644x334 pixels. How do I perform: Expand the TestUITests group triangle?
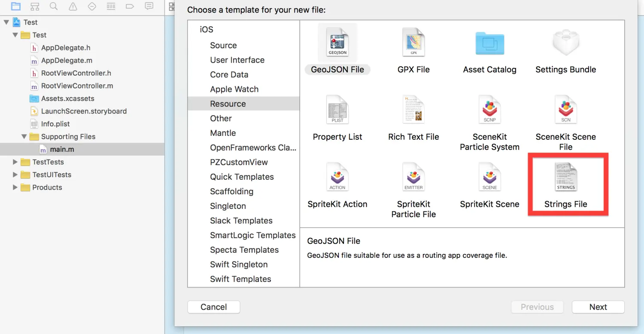(x=15, y=175)
